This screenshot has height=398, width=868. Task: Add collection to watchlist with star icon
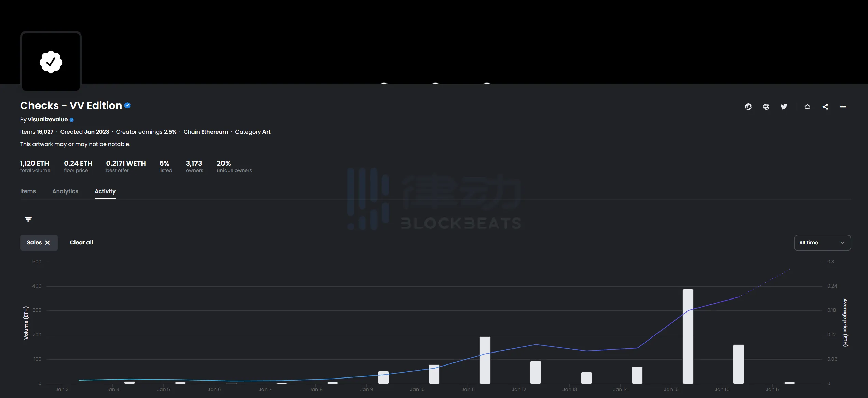[808, 107]
